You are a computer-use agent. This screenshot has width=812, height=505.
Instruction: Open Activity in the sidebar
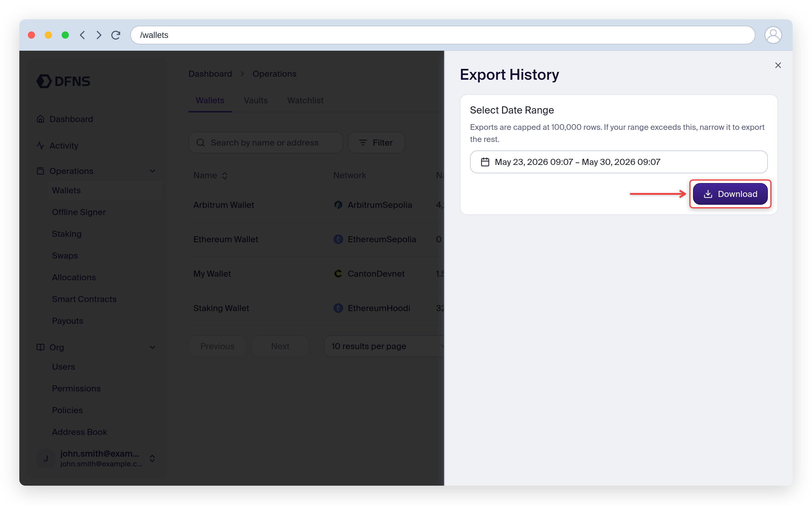coord(64,146)
